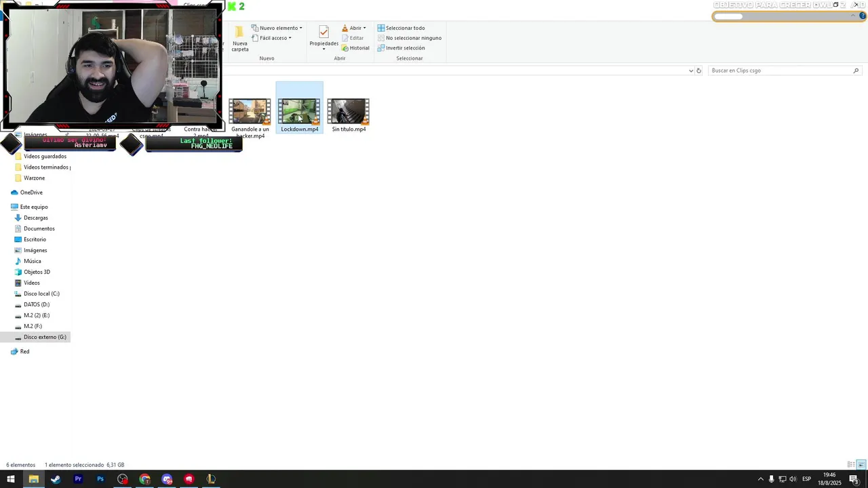Image resolution: width=868 pixels, height=488 pixels.
Task: Click the Música note icon
Action: click(18, 261)
